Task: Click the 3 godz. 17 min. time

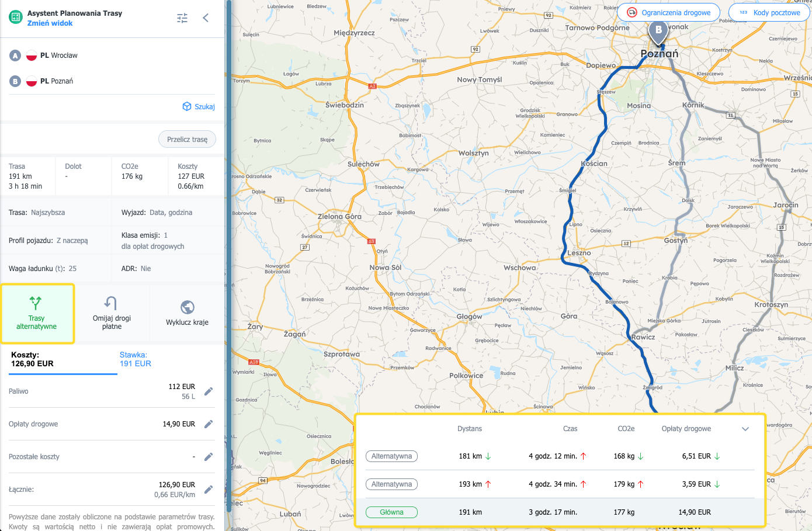Action: 553,512
